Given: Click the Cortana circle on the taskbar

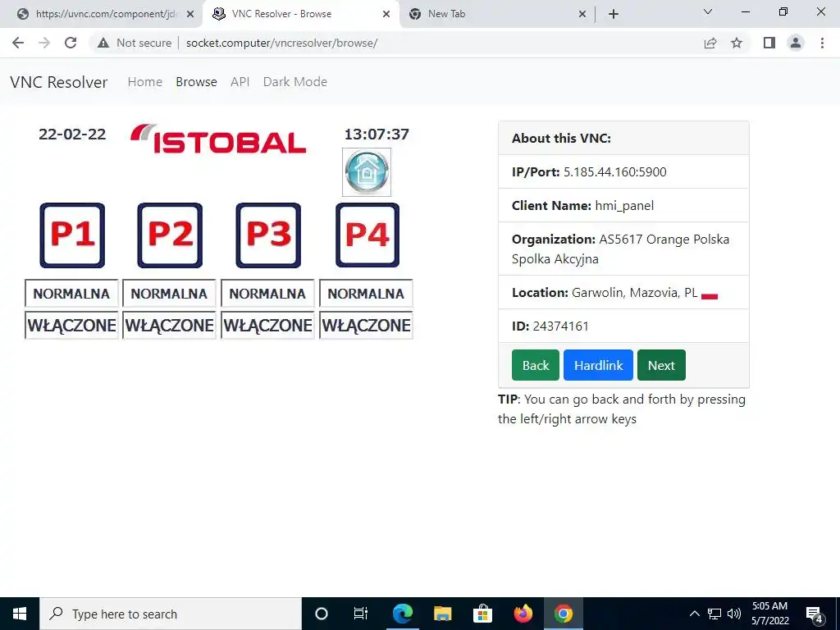Looking at the screenshot, I should pyautogui.click(x=322, y=614).
